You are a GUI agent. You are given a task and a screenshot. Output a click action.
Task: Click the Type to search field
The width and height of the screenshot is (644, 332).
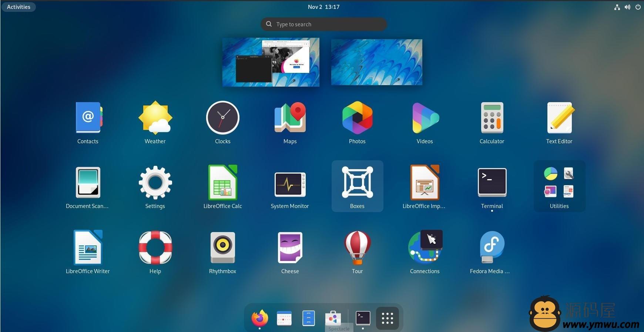(324, 24)
